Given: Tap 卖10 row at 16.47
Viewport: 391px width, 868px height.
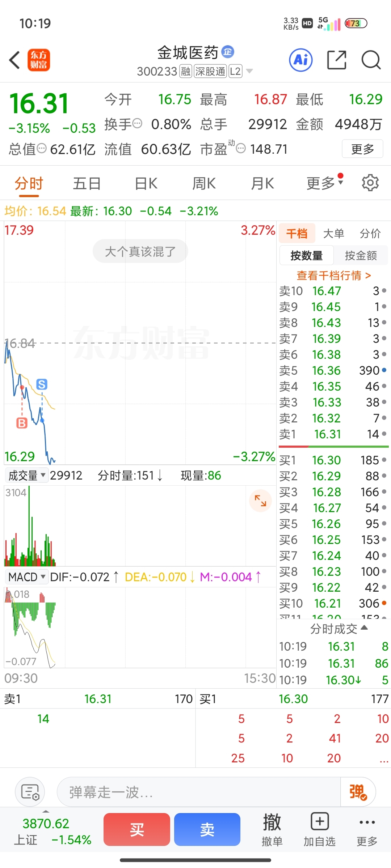Looking at the screenshot, I should [x=333, y=291].
